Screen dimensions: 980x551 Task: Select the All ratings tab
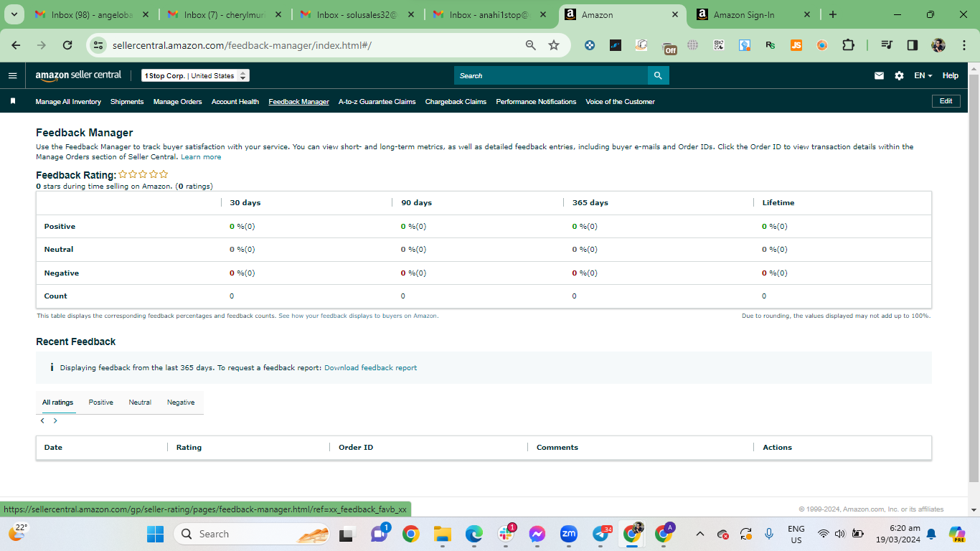point(57,402)
